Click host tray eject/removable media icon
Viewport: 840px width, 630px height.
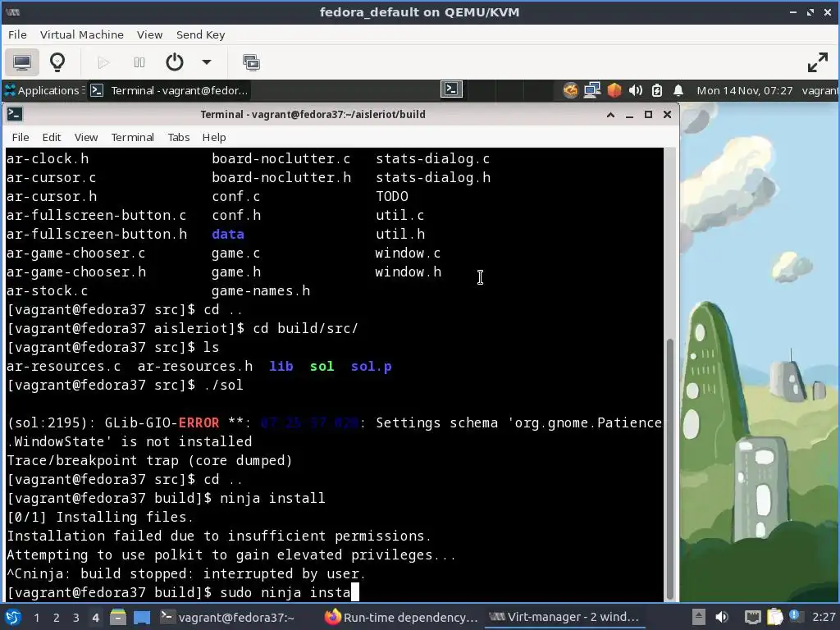click(698, 617)
